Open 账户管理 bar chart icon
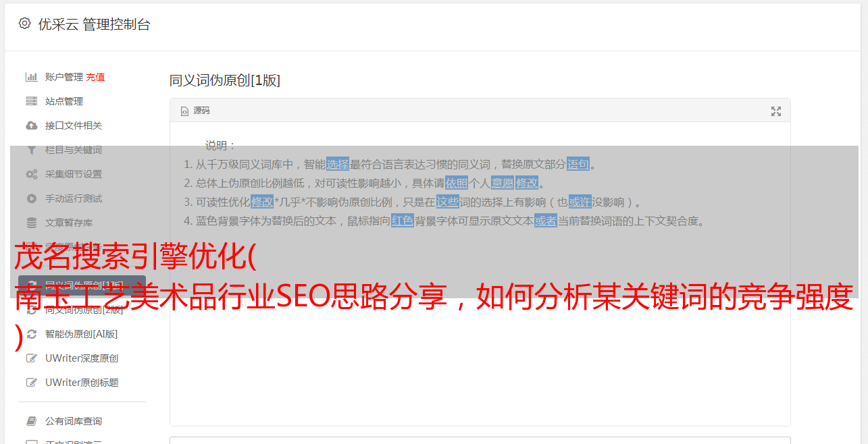868x444 pixels. point(31,77)
